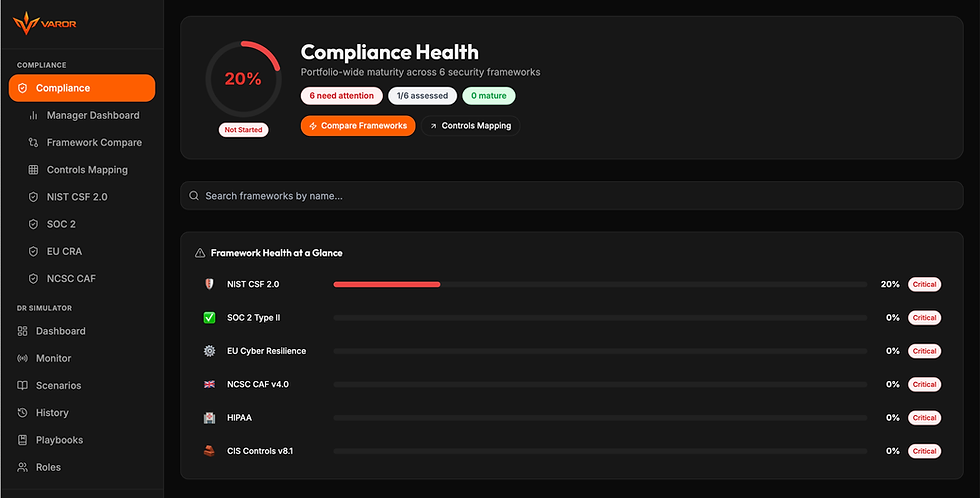This screenshot has width=980, height=498.
Task: Click the 6 need attention badge
Action: pyautogui.click(x=342, y=96)
